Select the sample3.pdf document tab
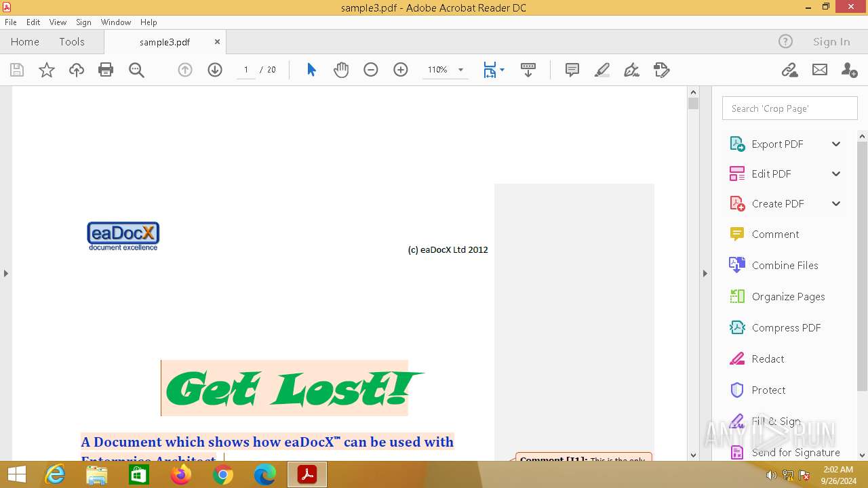 pyautogui.click(x=165, y=42)
